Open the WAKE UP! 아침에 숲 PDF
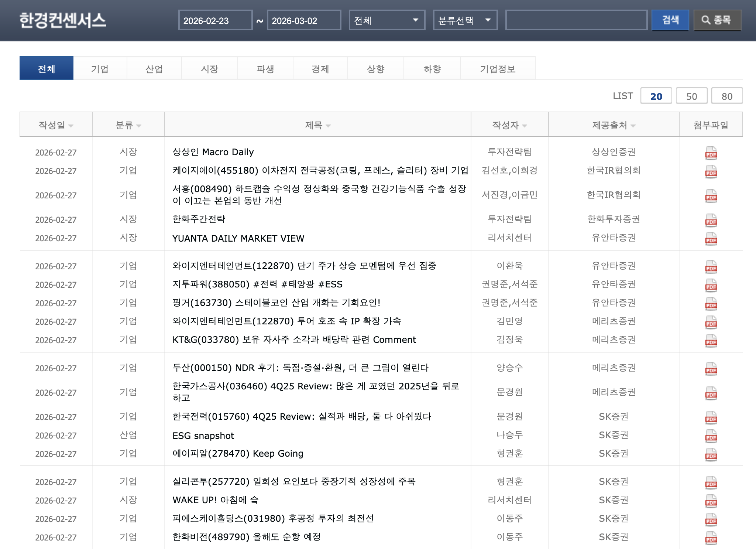This screenshot has width=756, height=549. pos(711,500)
